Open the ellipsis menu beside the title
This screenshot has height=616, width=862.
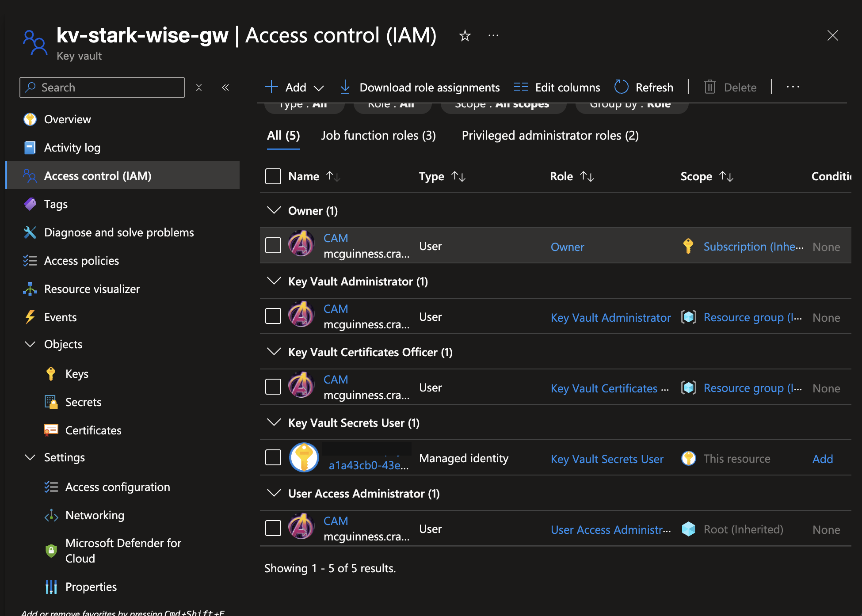click(x=493, y=35)
